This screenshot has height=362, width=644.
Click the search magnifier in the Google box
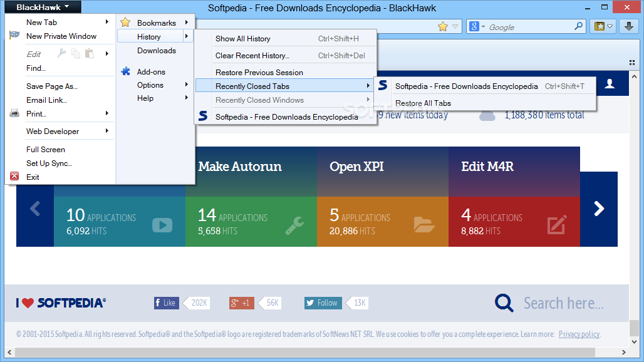click(x=578, y=26)
